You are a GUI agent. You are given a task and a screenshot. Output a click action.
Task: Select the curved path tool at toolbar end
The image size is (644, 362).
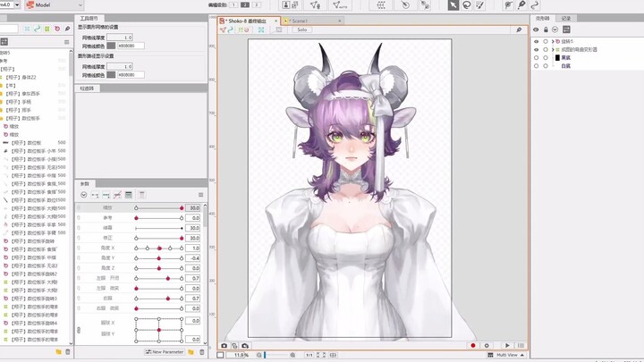coord(534,5)
